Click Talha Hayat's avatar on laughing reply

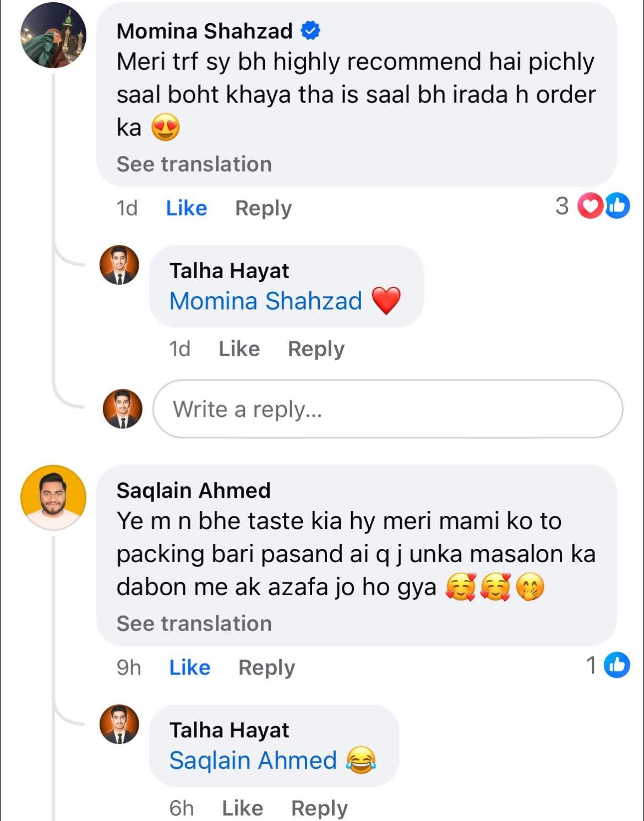coord(119,724)
